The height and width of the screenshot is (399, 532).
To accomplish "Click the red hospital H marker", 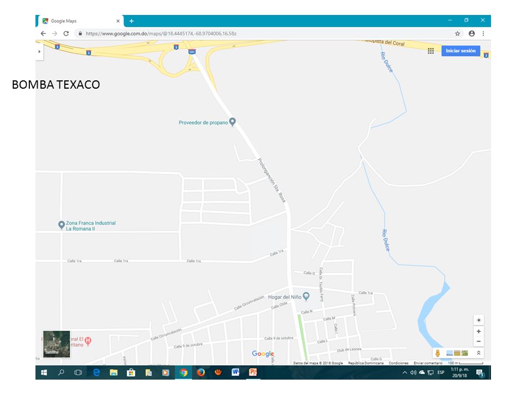I will (88, 341).
